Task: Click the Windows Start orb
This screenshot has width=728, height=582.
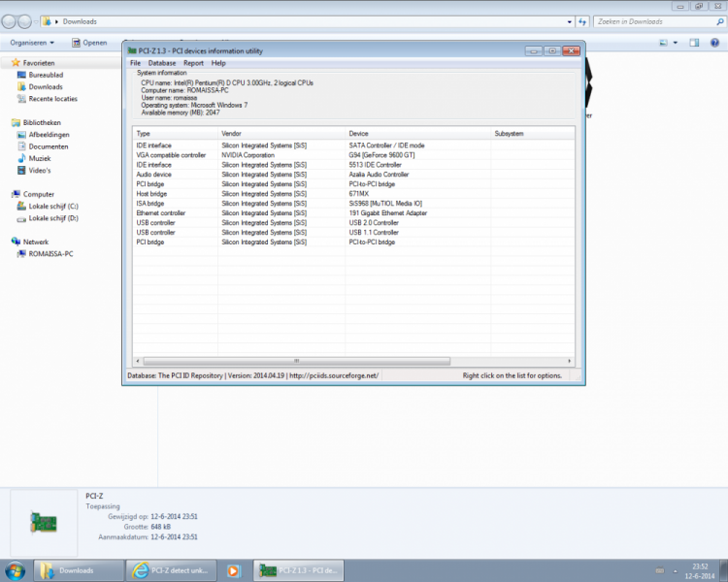Action: click(17, 570)
